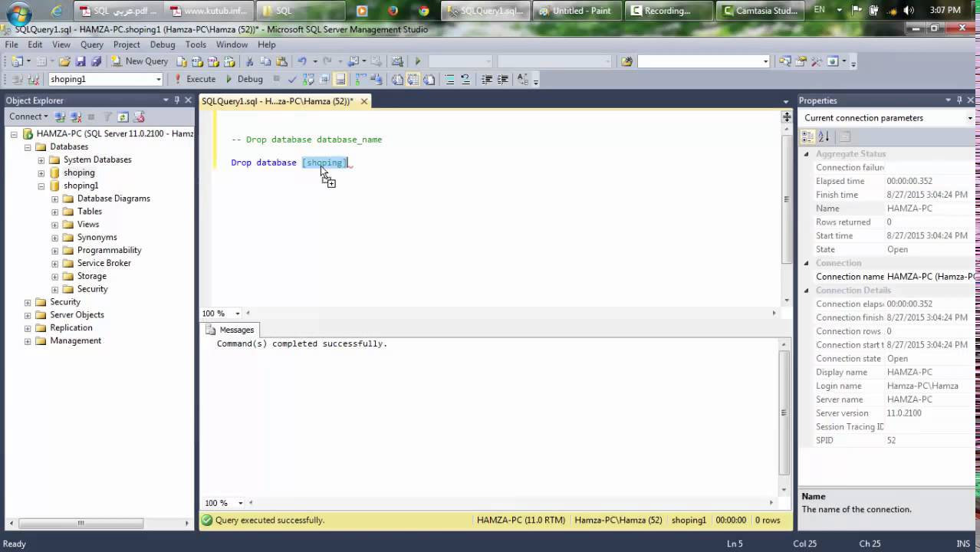Collapse the shoping1 database node
980x552 pixels.
[41, 186]
